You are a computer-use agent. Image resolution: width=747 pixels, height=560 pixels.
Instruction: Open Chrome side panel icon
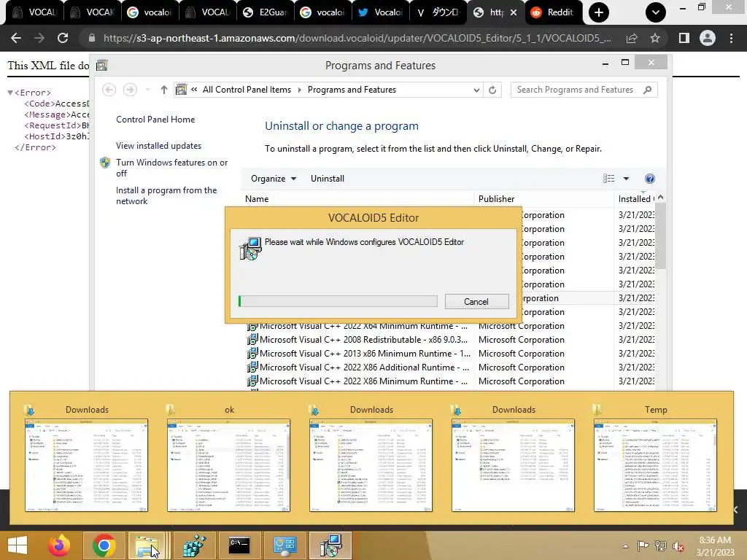[x=684, y=38]
